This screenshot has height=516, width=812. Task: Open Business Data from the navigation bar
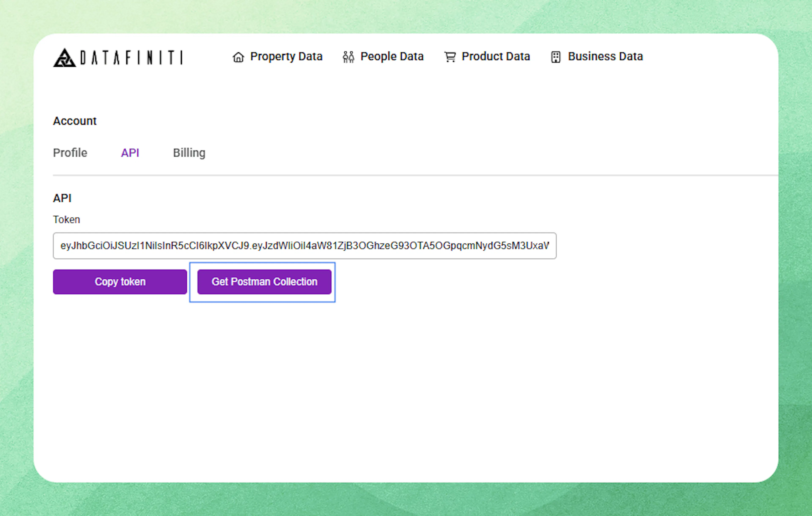(605, 57)
